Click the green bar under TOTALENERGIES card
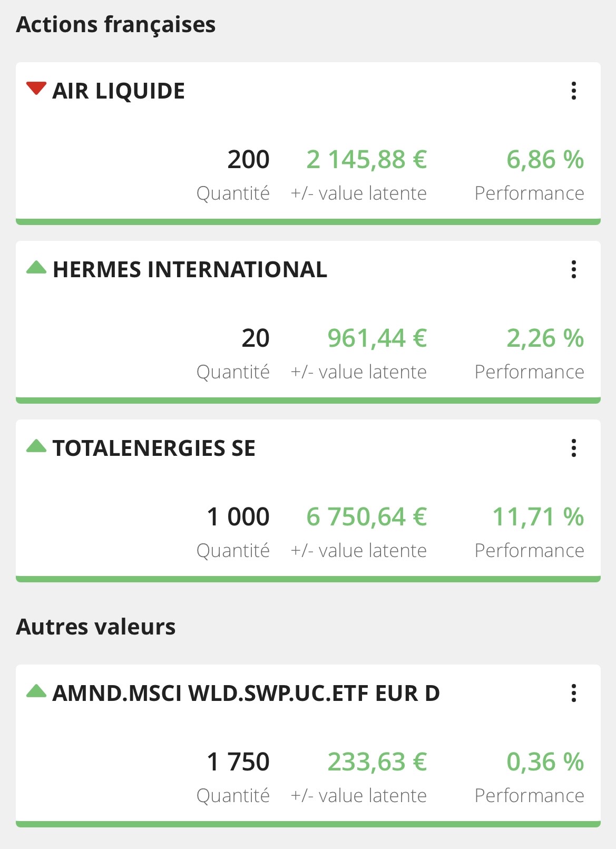The width and height of the screenshot is (616, 849). 308,579
